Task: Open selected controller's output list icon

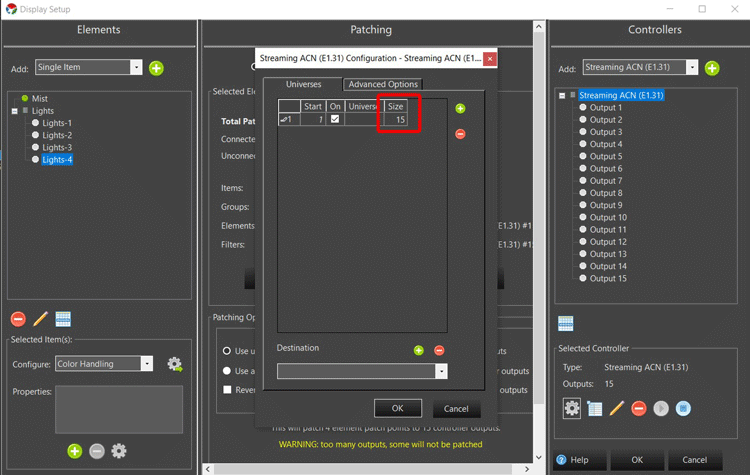Action: 595,409
